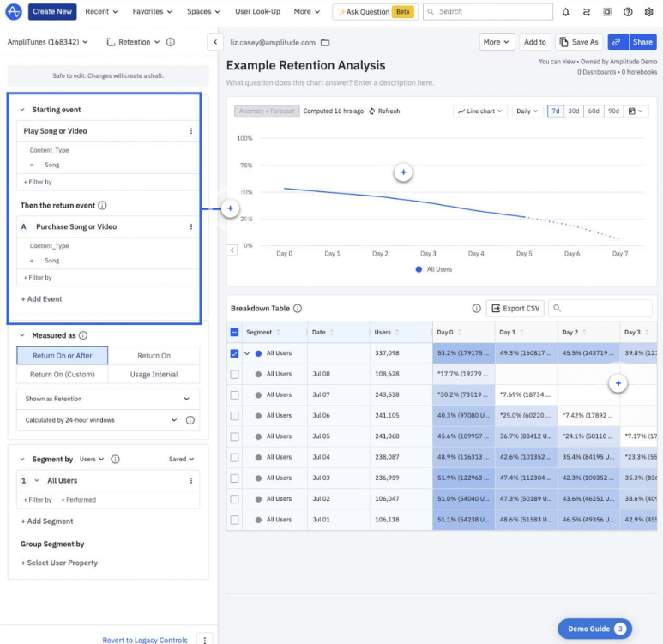
Task: Check the Jul 01 row checkbox
Action: click(x=235, y=520)
